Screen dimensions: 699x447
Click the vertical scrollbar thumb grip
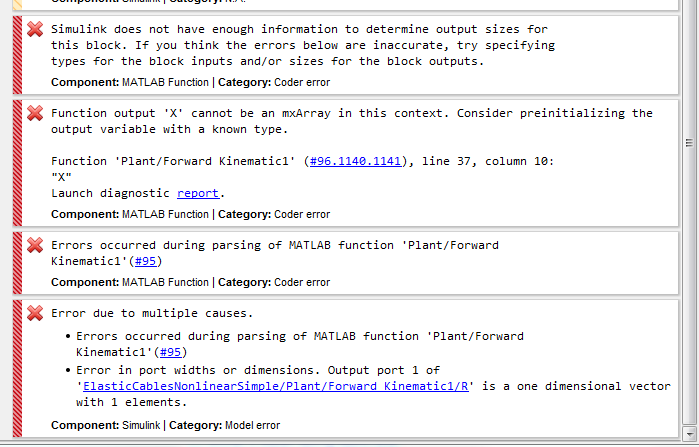689,144
